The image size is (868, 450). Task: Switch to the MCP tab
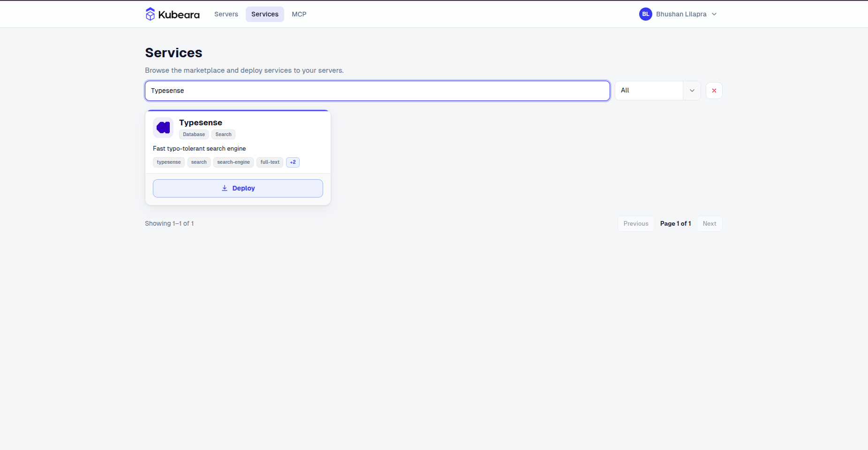tap(299, 14)
